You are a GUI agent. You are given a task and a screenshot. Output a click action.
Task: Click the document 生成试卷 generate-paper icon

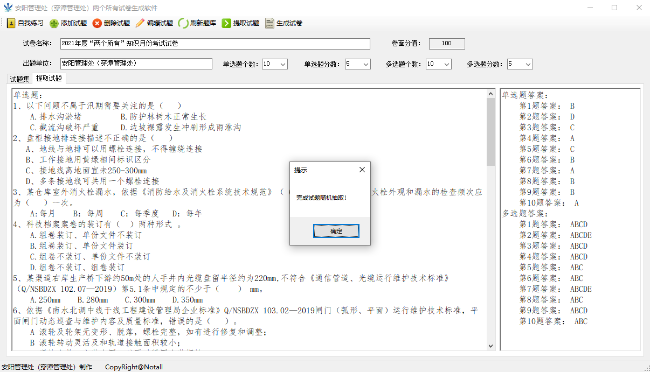[x=269, y=23]
